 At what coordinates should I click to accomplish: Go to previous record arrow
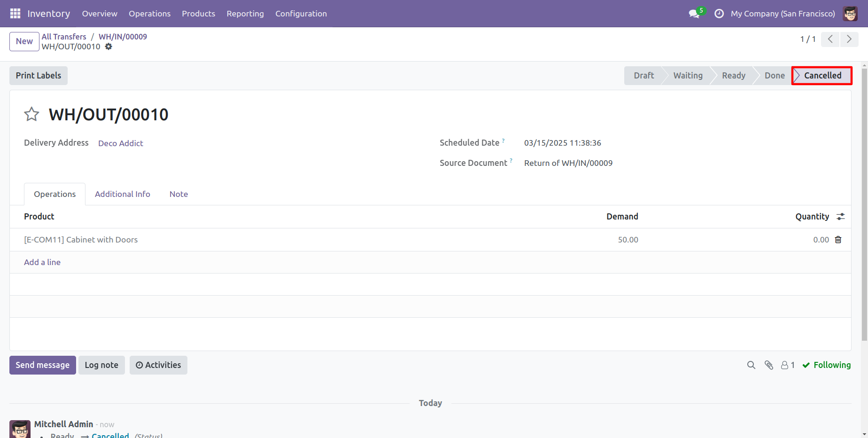[830, 39]
